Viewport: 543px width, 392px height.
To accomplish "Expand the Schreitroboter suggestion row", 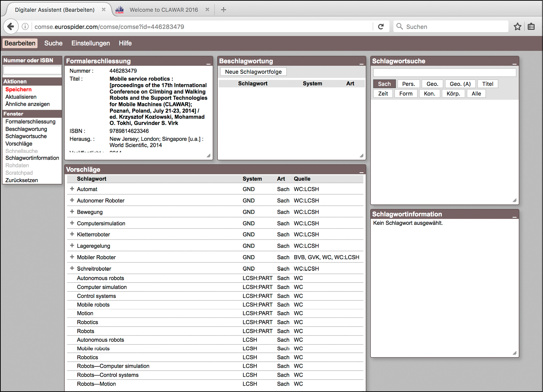I will pyautogui.click(x=72, y=268).
